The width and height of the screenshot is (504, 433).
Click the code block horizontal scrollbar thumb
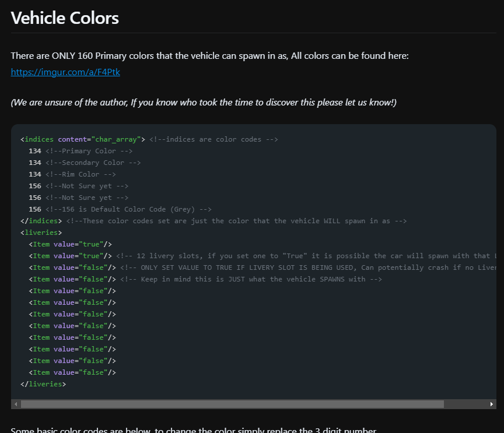point(232,404)
